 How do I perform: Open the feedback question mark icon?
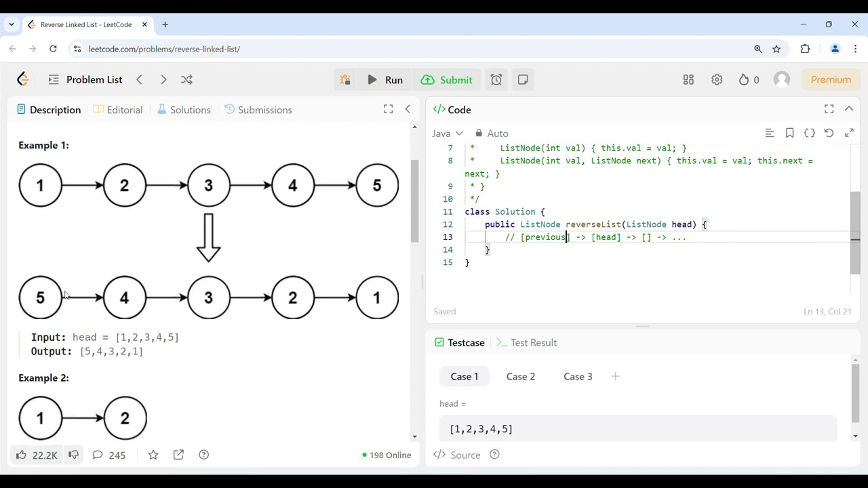(x=204, y=455)
